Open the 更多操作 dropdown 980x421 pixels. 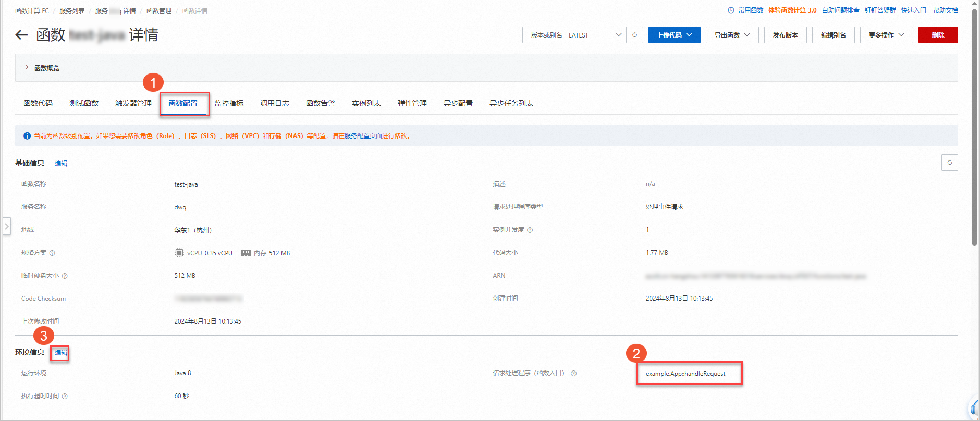886,35
